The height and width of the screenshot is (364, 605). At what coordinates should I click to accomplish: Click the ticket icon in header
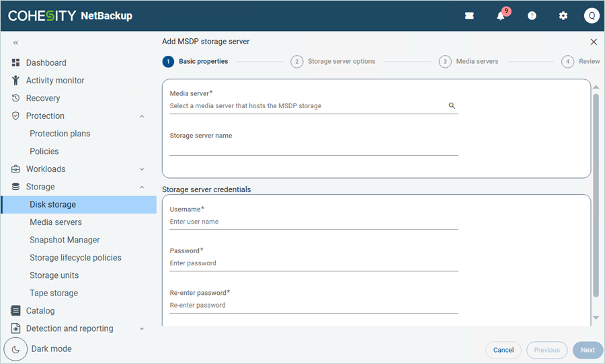pyautogui.click(x=469, y=16)
